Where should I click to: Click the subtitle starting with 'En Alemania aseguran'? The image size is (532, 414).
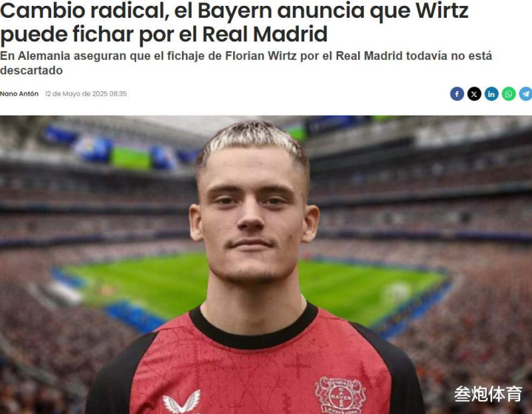click(x=246, y=63)
